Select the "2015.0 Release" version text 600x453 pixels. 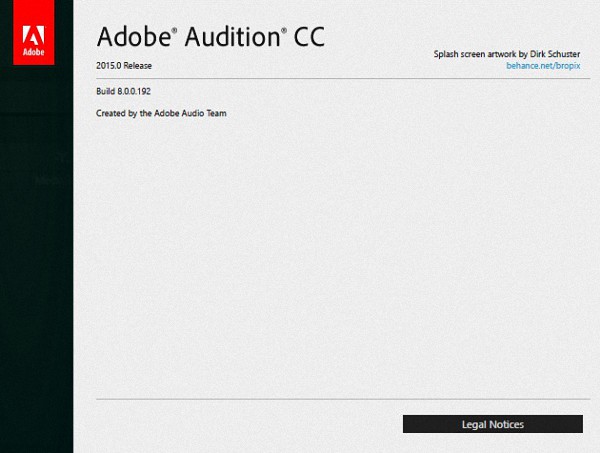click(x=124, y=65)
